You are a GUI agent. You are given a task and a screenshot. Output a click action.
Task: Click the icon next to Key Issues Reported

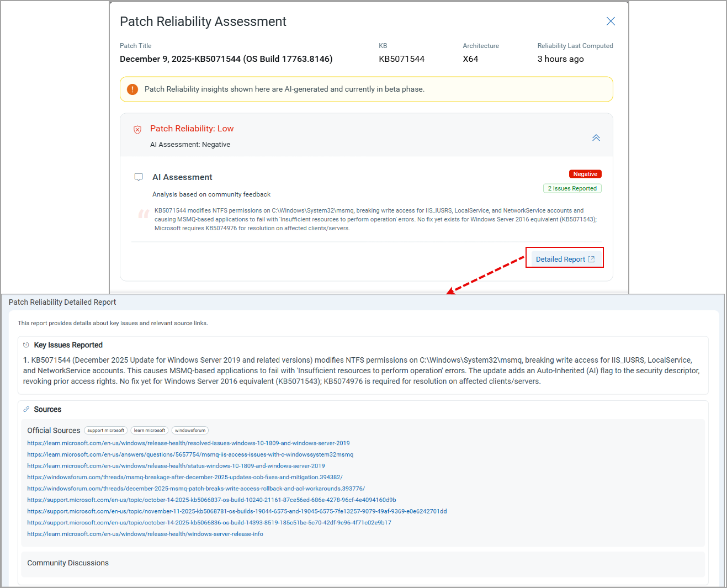(26, 345)
